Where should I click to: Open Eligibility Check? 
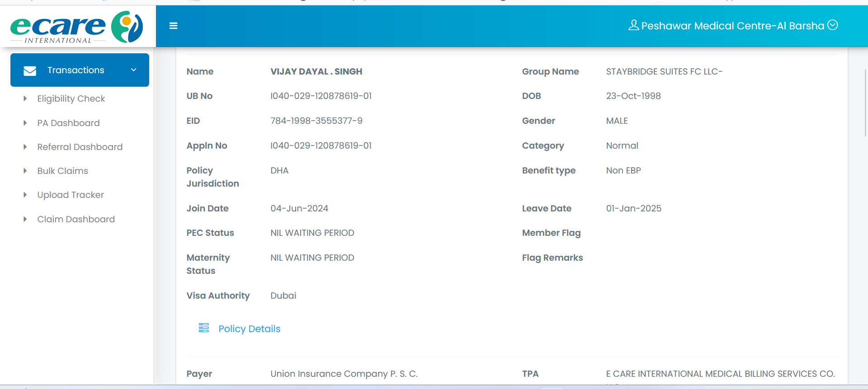(x=71, y=98)
